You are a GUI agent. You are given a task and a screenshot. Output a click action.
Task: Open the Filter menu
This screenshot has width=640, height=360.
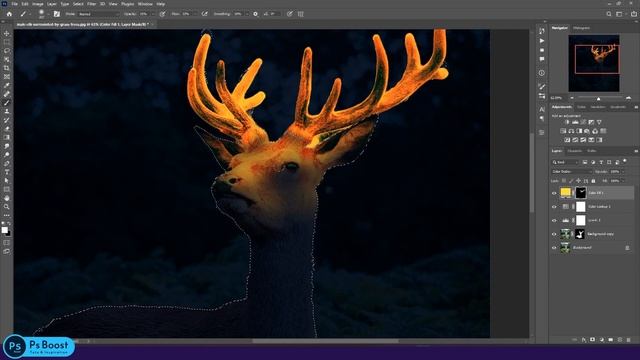tap(91, 4)
